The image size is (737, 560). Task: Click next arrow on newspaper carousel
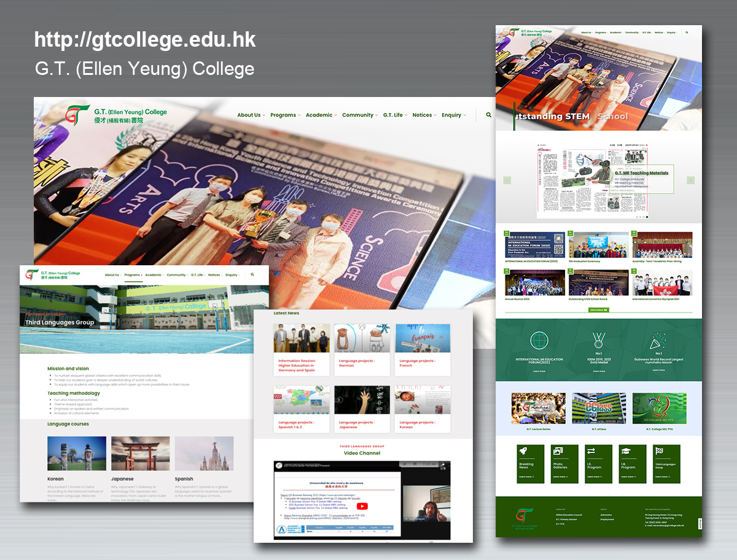(x=690, y=181)
